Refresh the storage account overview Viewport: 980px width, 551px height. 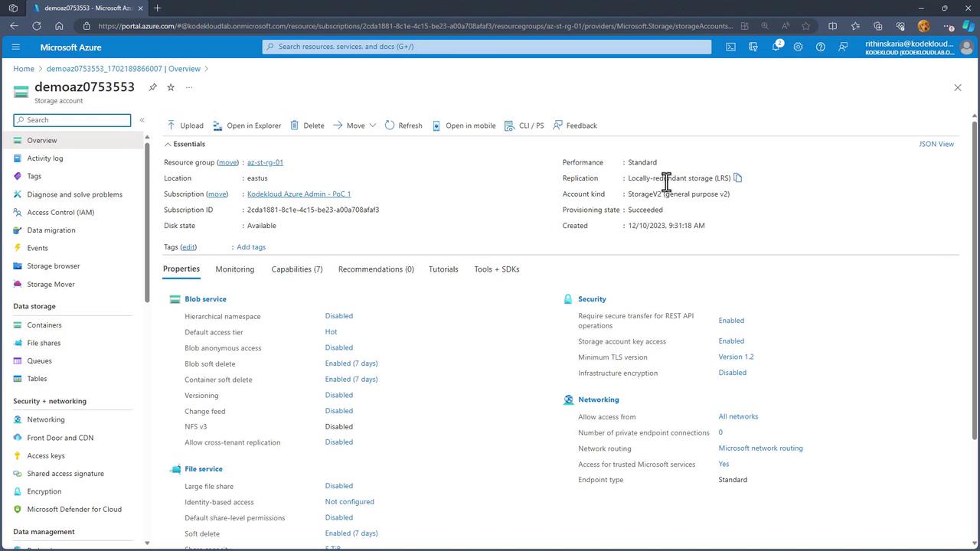tap(403, 126)
